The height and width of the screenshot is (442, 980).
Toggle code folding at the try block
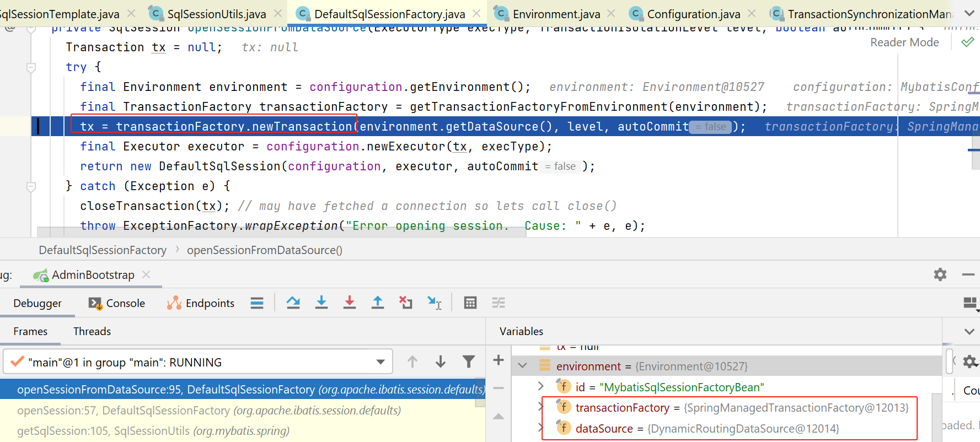(31, 68)
